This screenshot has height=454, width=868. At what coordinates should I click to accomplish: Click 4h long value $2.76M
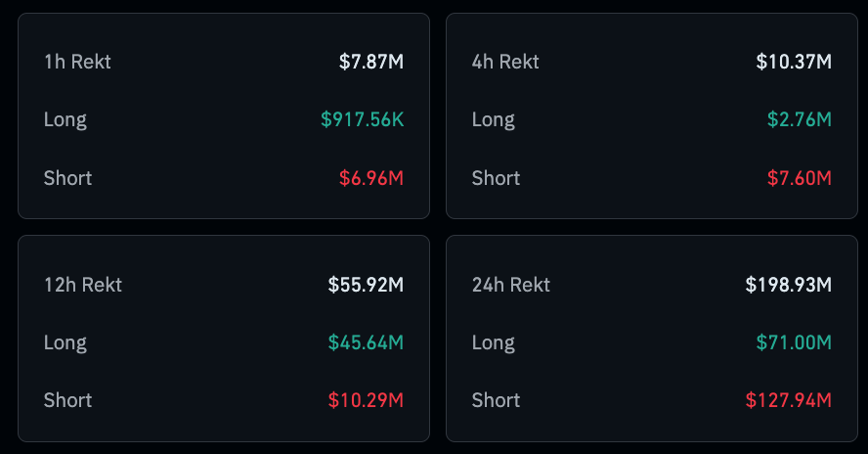coord(799,119)
